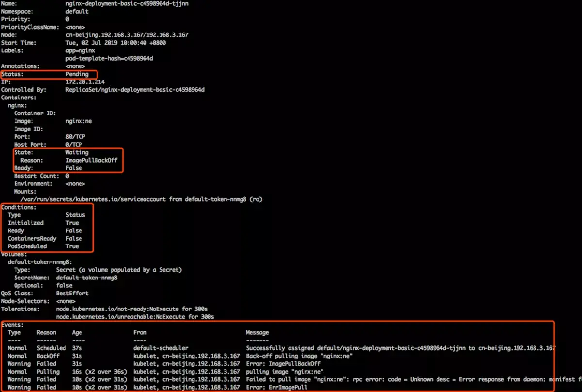Select the 'Back-off pulling image "nginx:ne"' message
The width and height of the screenshot is (582, 392).
tap(299, 356)
